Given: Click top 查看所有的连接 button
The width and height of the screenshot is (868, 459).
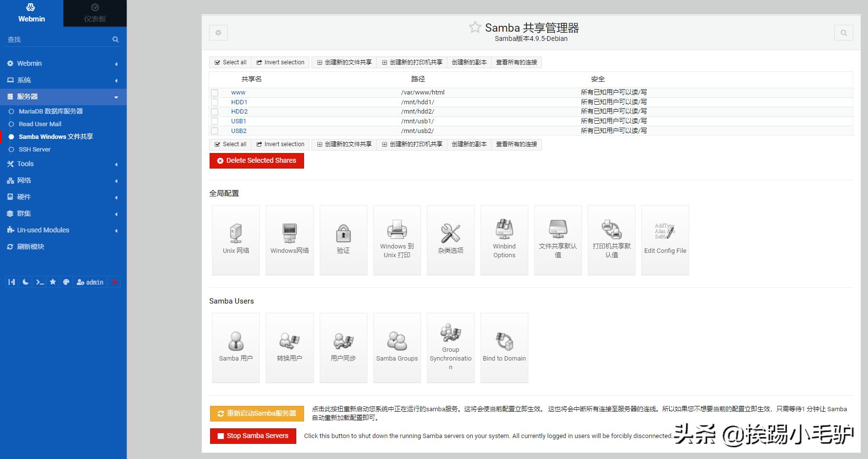Looking at the screenshot, I should point(516,62).
